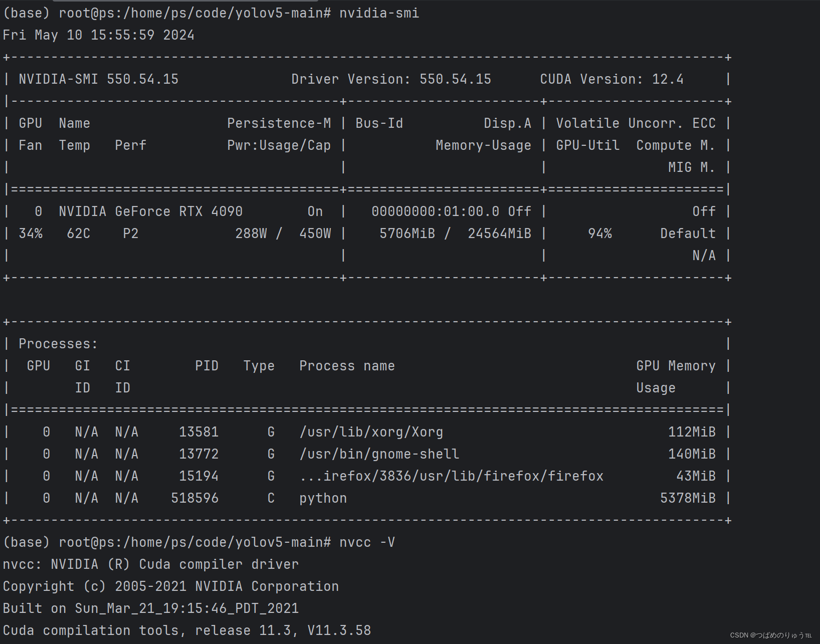Click 'NVIDIA GeForce RTX 4090' GPU name
The width and height of the screenshot is (820, 644).
[x=151, y=211]
